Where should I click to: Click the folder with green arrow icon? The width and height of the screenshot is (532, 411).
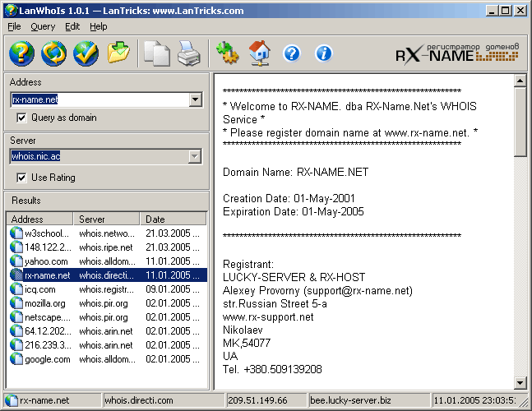pos(118,53)
